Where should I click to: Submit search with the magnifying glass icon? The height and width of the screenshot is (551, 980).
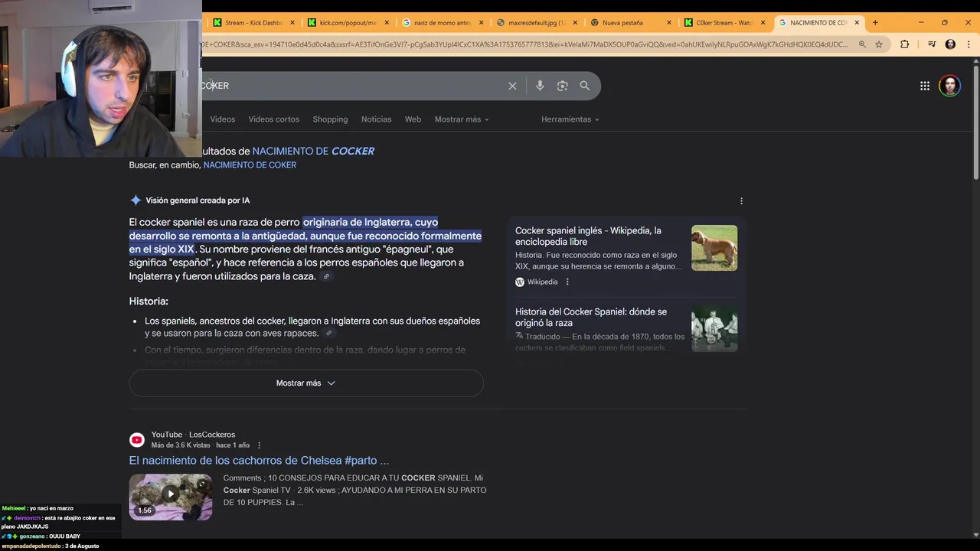[585, 86]
